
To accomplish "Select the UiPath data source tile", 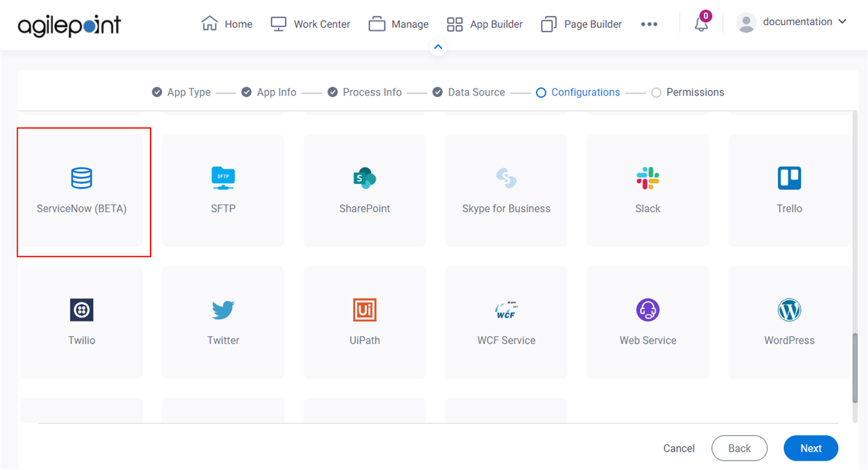I will click(365, 322).
